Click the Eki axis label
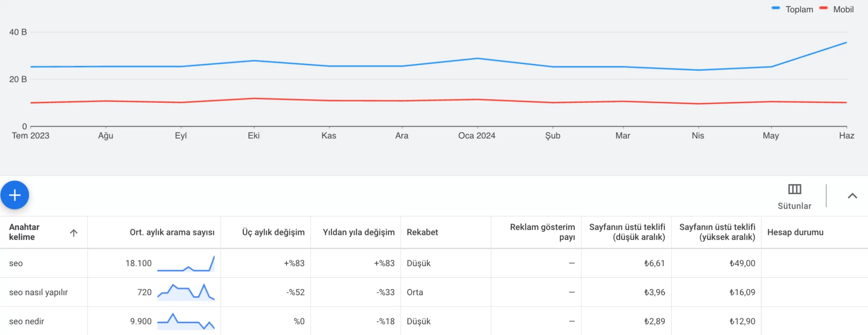This screenshot has width=868, height=335. click(x=253, y=136)
